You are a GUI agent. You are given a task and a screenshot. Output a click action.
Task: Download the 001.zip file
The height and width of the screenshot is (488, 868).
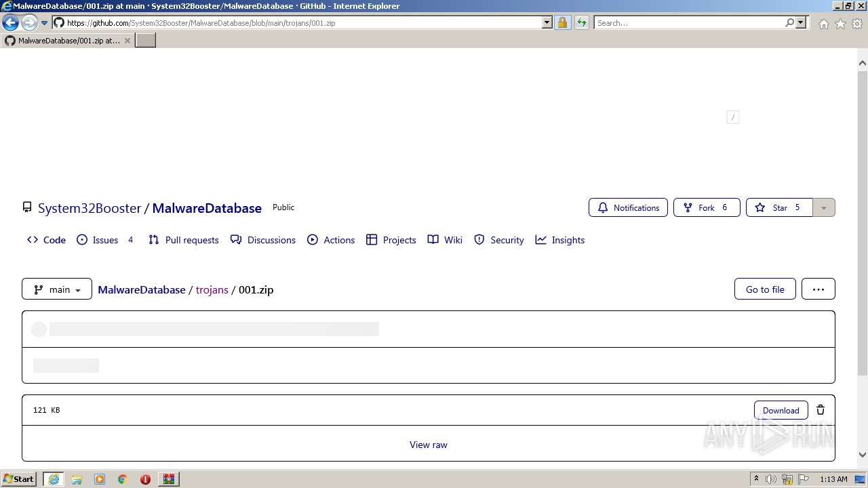(x=781, y=410)
